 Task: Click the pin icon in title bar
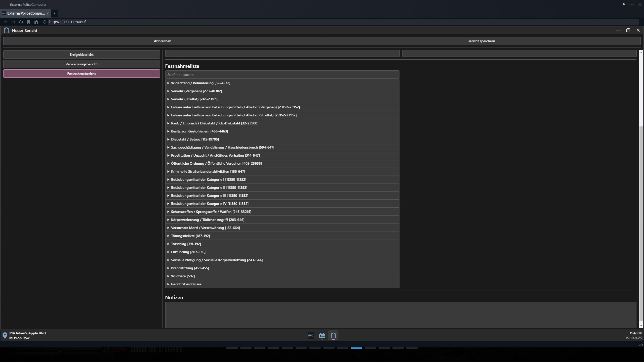(624, 5)
